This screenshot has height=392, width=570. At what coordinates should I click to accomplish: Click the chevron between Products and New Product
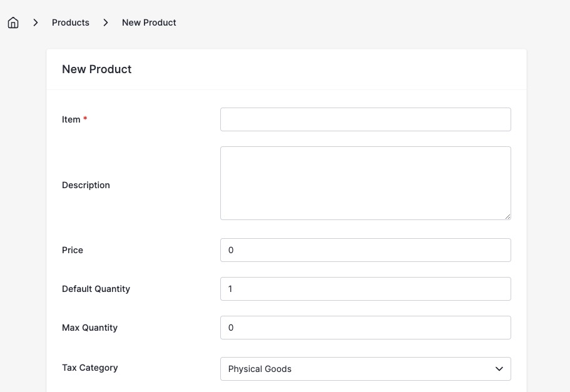[106, 22]
